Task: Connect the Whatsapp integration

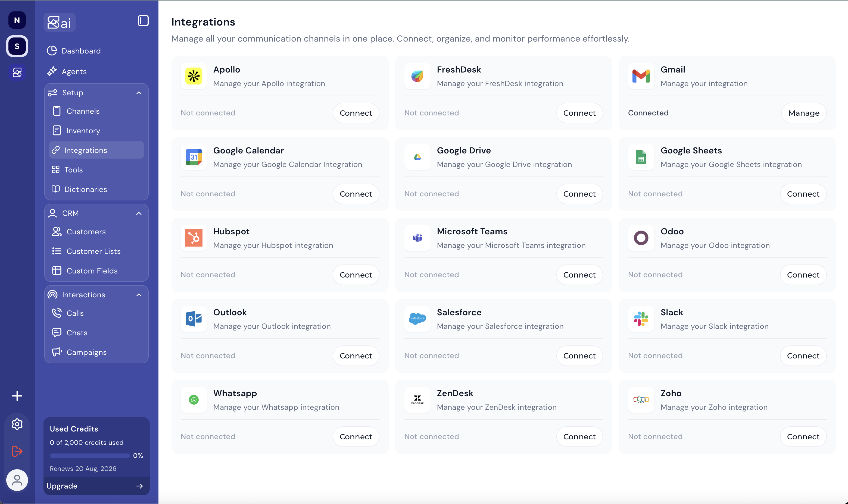Action: (356, 436)
